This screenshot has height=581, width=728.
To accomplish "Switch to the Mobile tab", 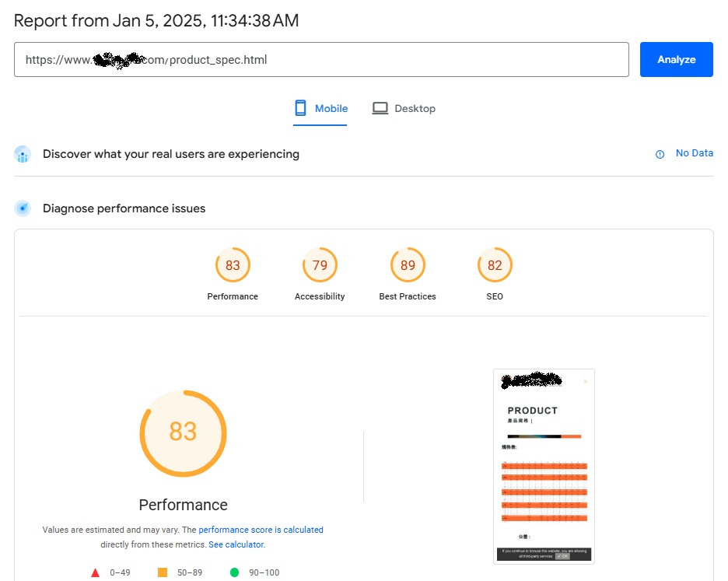I will click(x=320, y=108).
